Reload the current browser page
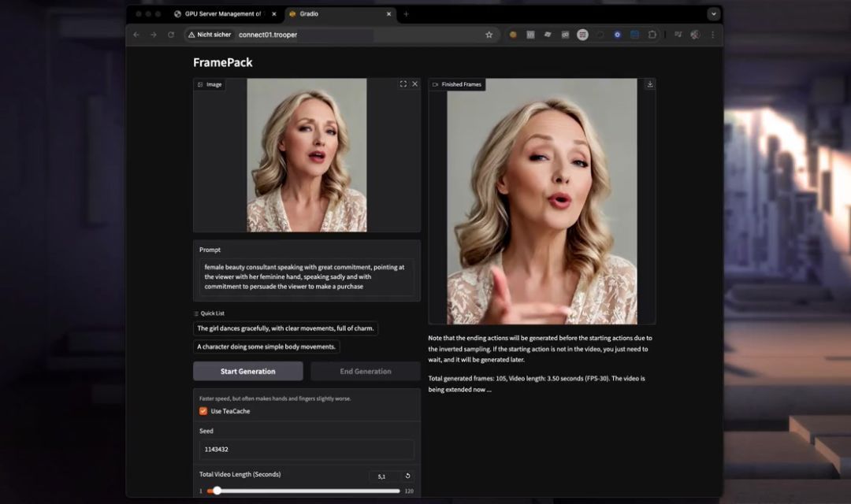851x504 pixels. [171, 35]
